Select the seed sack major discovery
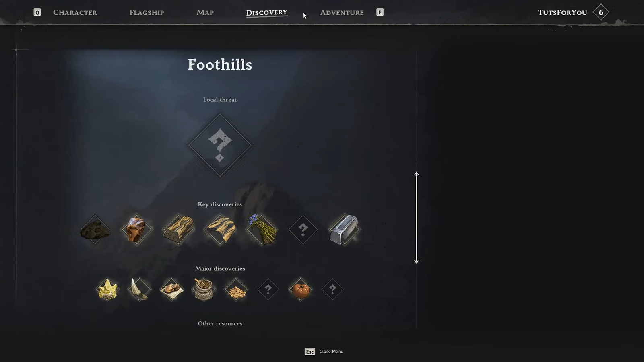This screenshot has width=644, height=362. click(204, 289)
